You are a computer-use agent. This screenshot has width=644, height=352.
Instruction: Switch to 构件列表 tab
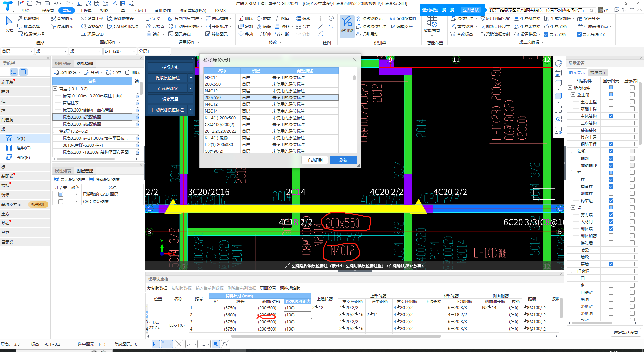63,63
